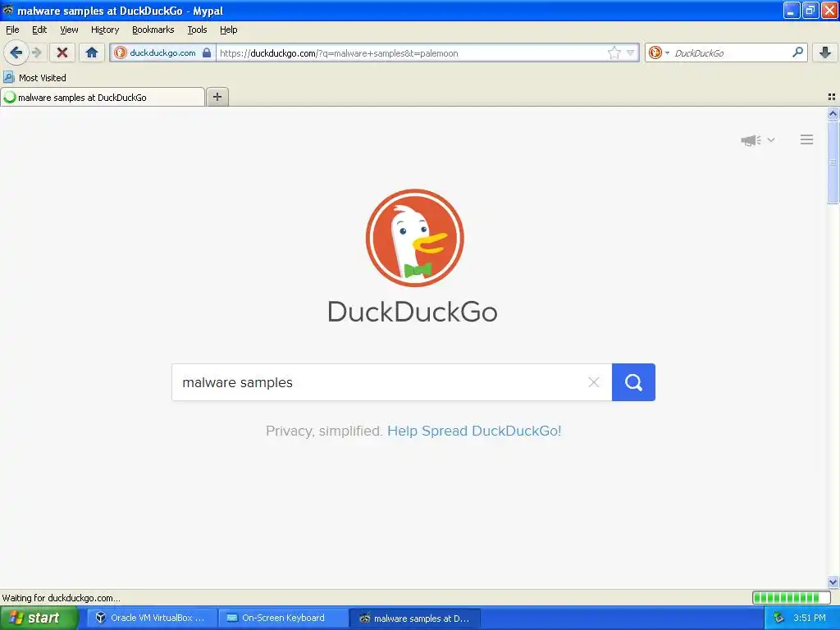This screenshot has height=630, width=840.
Task: Expand the chevron beside the megaphone
Action: pyautogui.click(x=771, y=139)
